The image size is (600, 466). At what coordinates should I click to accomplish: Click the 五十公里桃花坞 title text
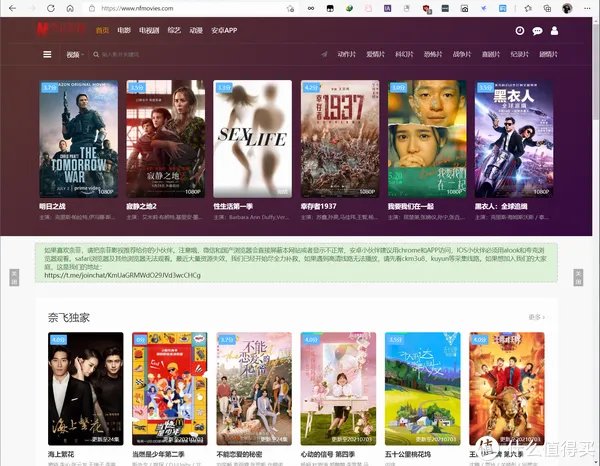[408, 454]
